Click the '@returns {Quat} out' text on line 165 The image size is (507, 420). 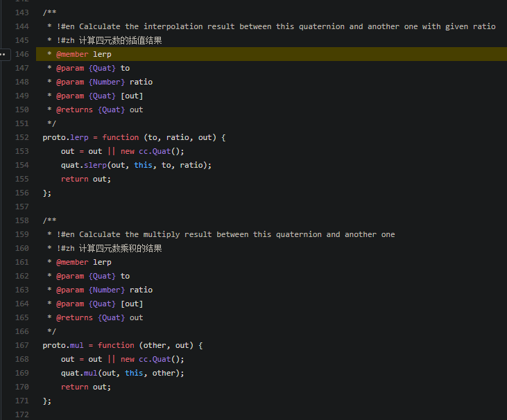pos(99,317)
